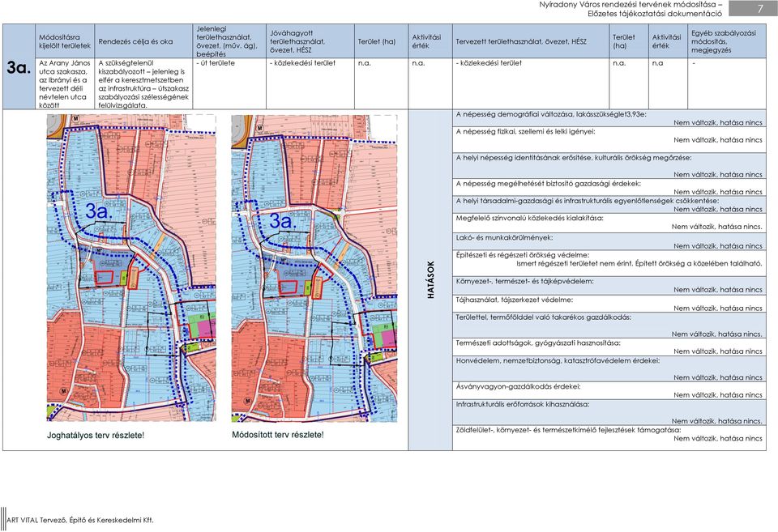Select row 'Környezet-, természet- és tájképvédelem'
This screenshot has width=778, height=532.
point(609,285)
